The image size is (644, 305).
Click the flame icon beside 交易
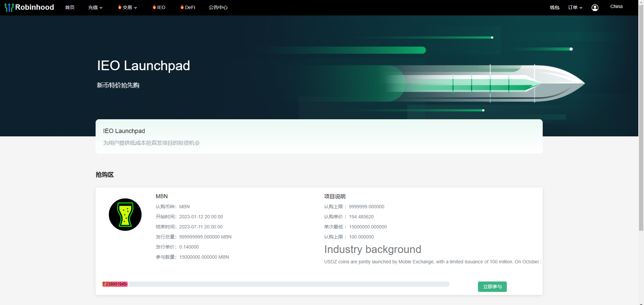coord(120,7)
